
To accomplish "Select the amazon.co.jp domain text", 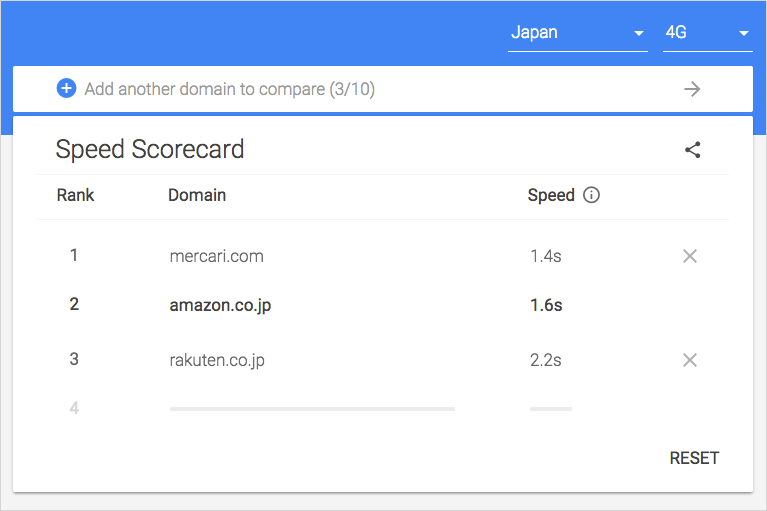I will (x=220, y=305).
